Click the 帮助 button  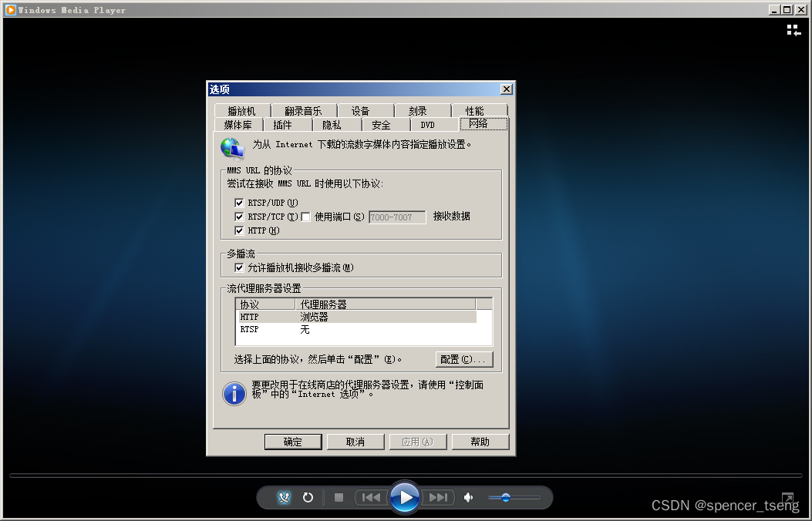(x=480, y=441)
